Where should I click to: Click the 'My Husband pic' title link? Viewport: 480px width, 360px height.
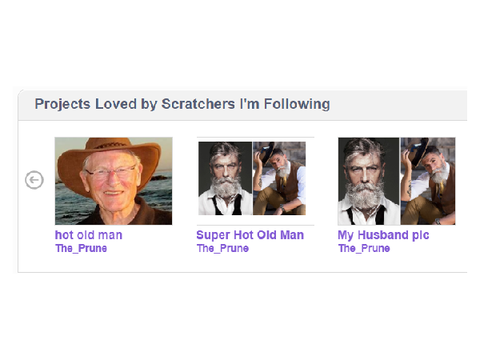(x=383, y=235)
